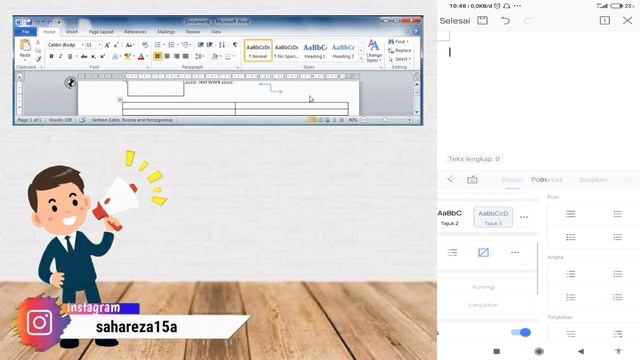Click the first bullet style under Poin
640x360 pixels.
tap(571, 214)
